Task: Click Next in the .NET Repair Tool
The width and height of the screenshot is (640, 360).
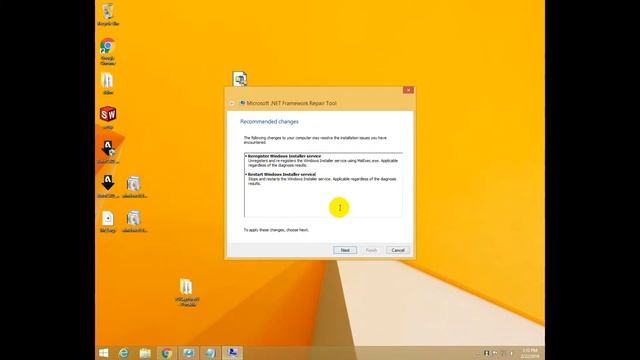Action: click(345, 250)
